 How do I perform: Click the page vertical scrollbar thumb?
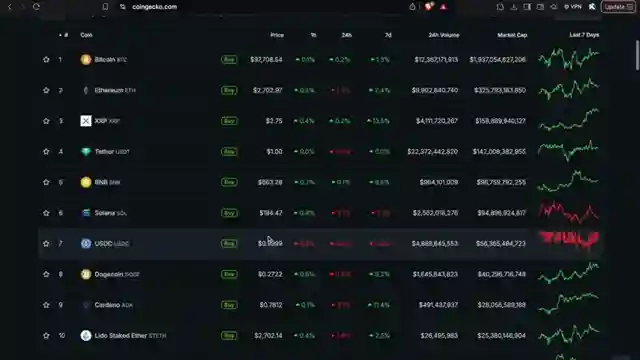[x=637, y=55]
